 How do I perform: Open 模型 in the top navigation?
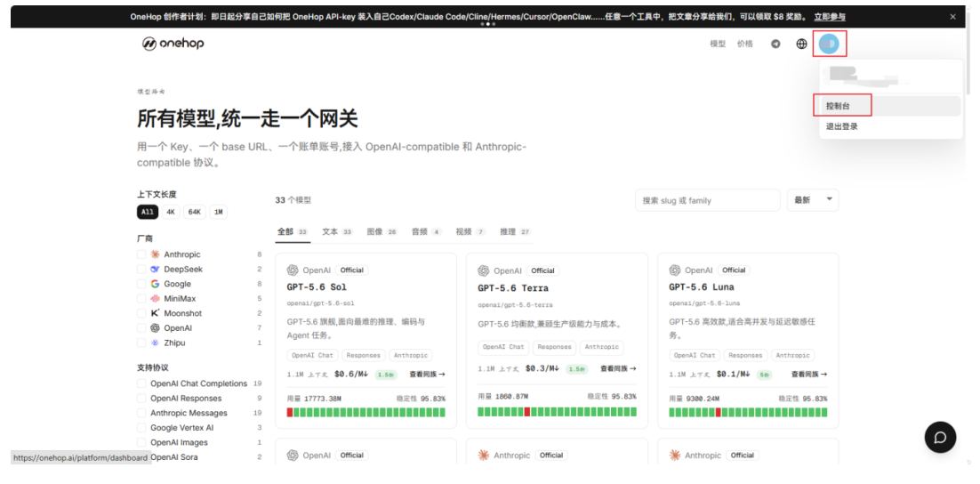[x=719, y=44]
